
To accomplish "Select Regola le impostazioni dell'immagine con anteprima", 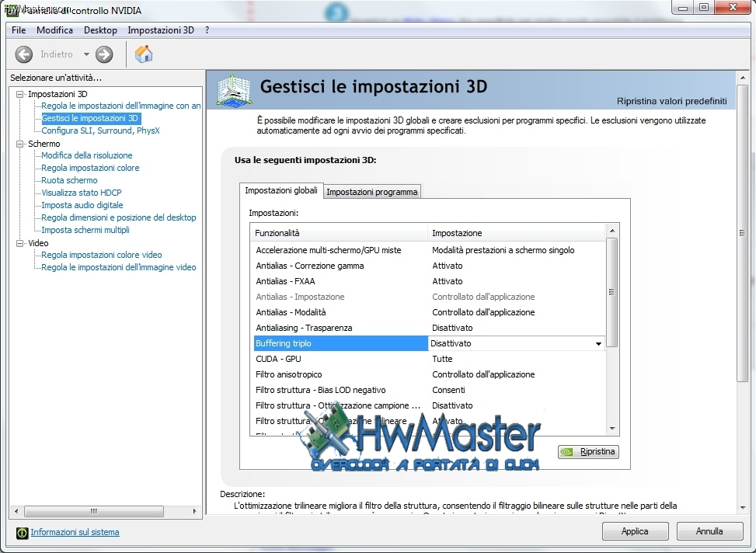I will [x=120, y=106].
